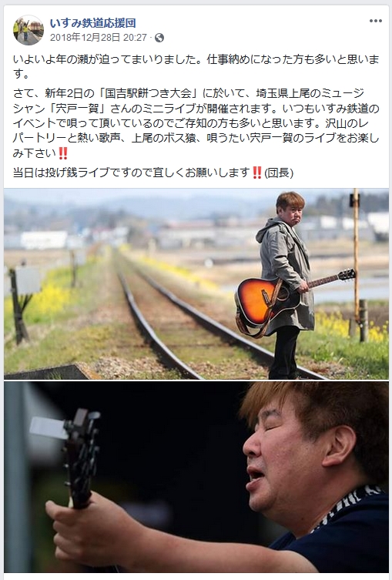The image size is (392, 580).
Task: Click the red exclamation emoji before (団長)
Action: 257,173
